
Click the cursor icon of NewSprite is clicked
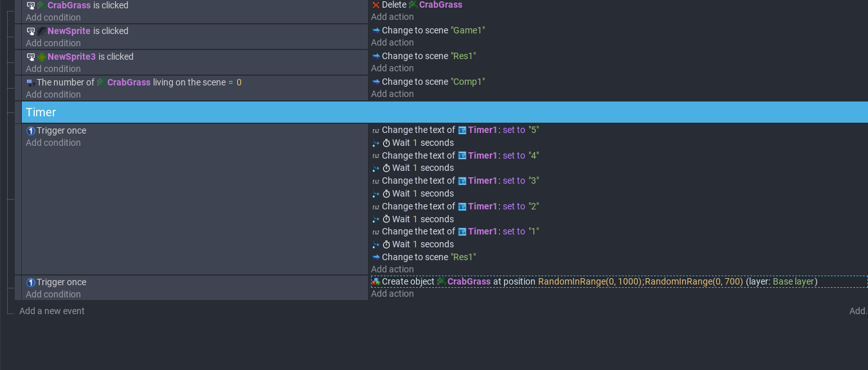coord(30,31)
